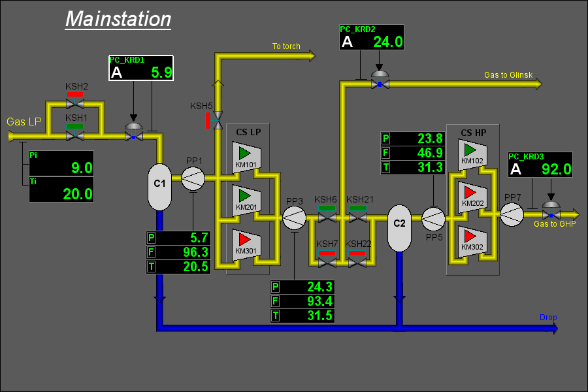Click the Ti inlet temperature value field

61,189
